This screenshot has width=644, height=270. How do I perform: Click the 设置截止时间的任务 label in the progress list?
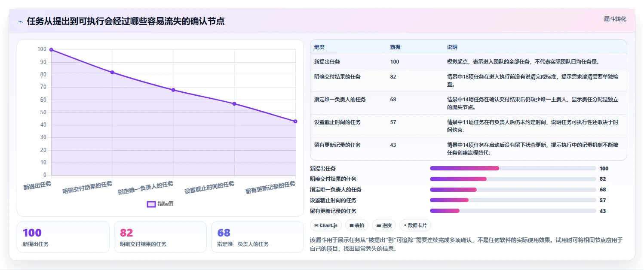[x=333, y=200]
